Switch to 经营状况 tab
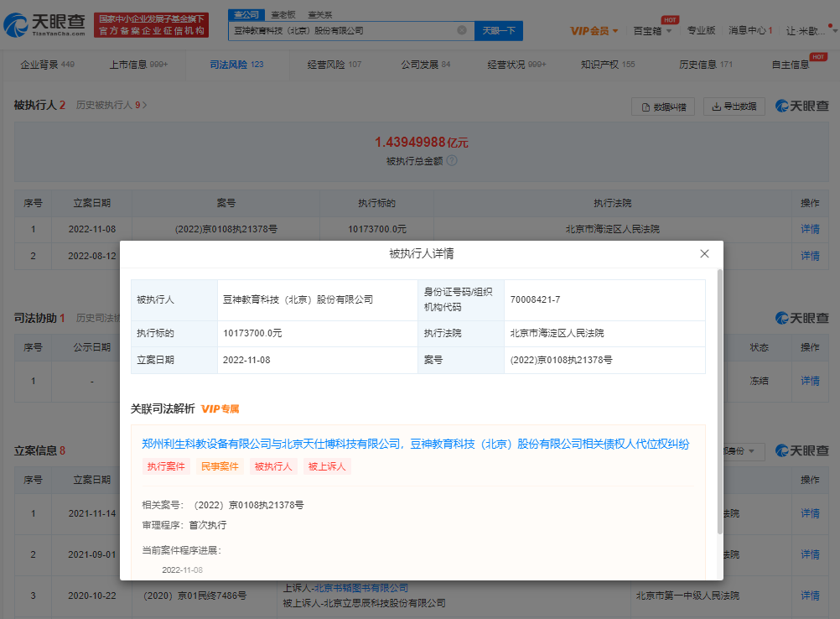The width and height of the screenshot is (840, 619). point(516,65)
